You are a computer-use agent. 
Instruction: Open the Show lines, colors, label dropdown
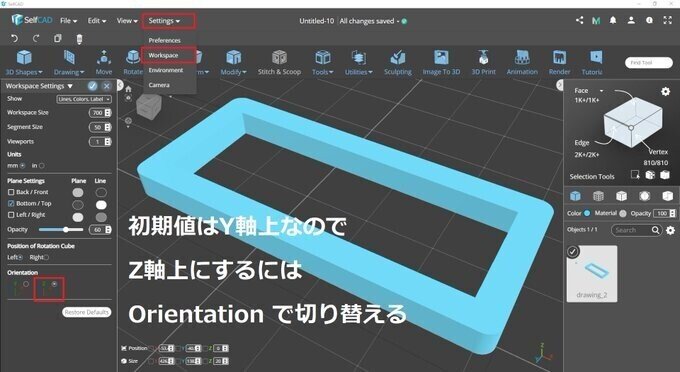pyautogui.click(x=84, y=99)
